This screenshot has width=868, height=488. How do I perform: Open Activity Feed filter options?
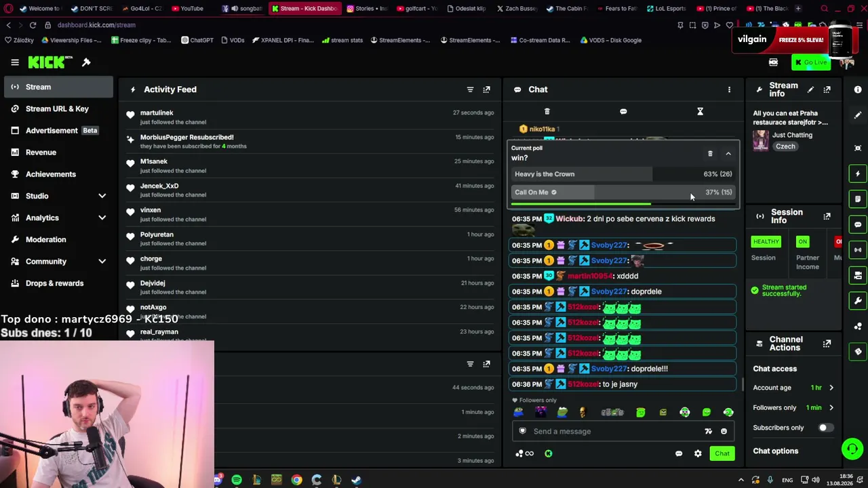pyautogui.click(x=470, y=89)
